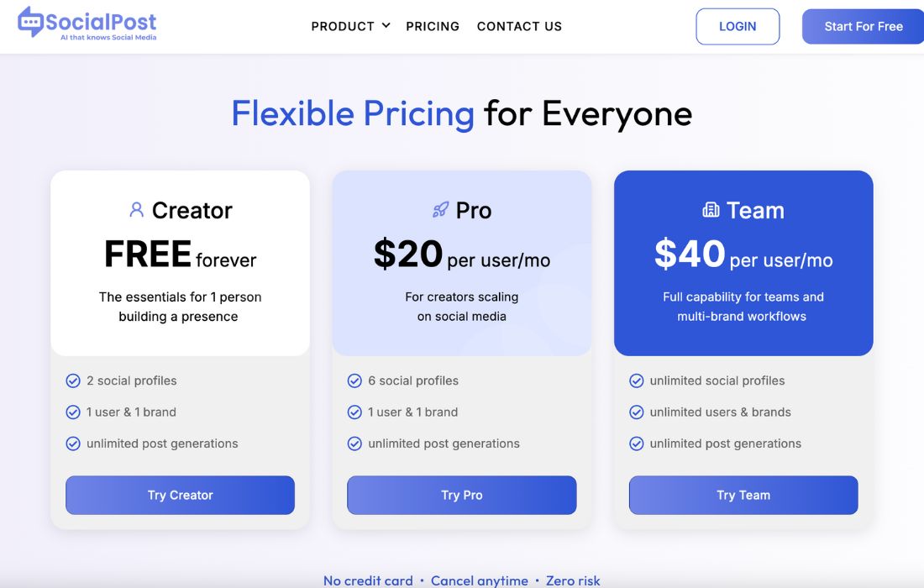Screen dimensions: 924x588
Task: Click the Pro plan rocket icon
Action: 440,210
